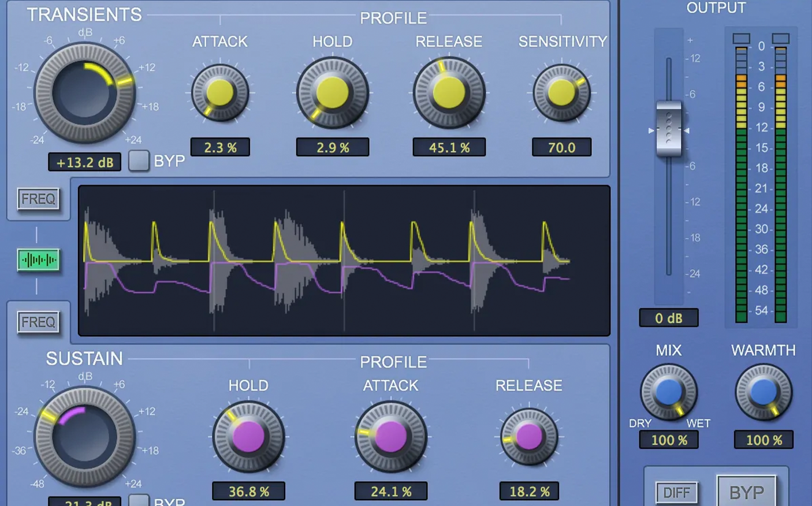Click the Warmth knob
812x506 pixels.
click(763, 392)
